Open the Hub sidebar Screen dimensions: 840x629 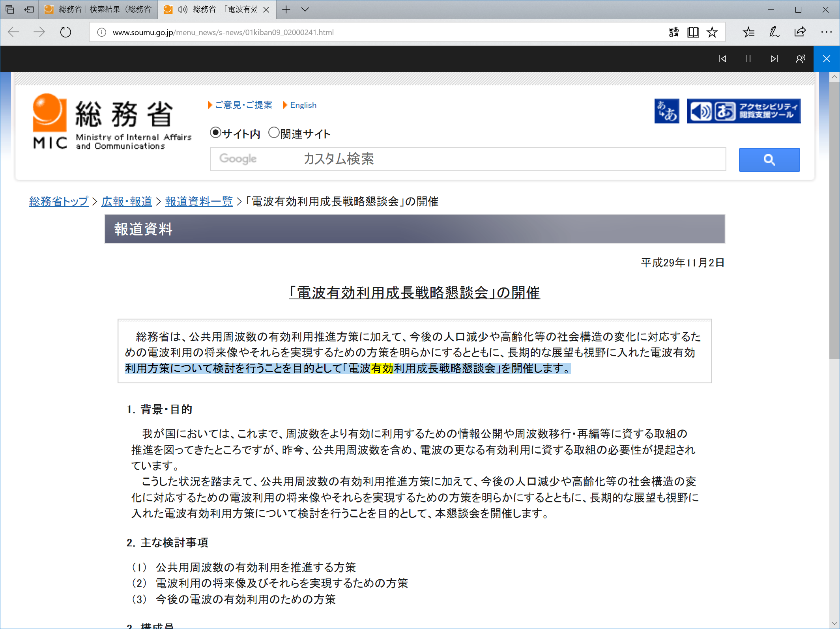748,32
